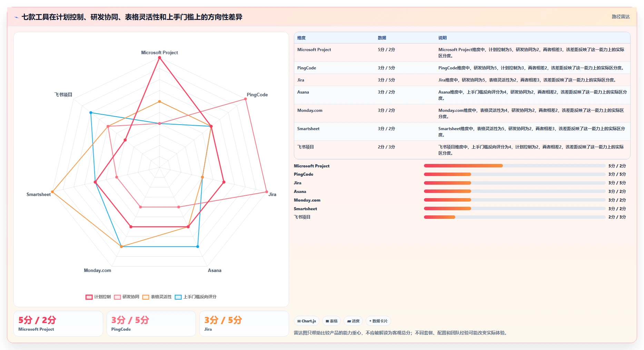644x350 pixels.
Task: Click the Monday.com progress bar
Action: pos(515,200)
